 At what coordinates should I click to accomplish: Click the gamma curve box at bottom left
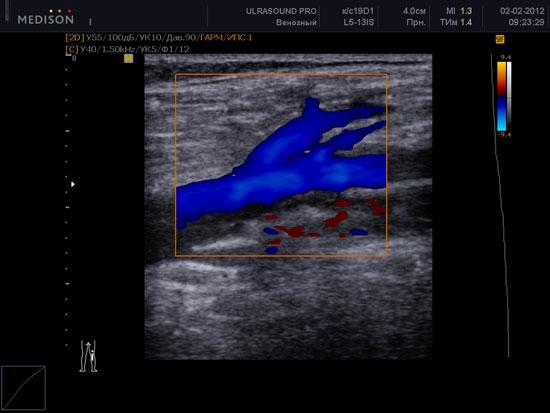tap(24, 387)
